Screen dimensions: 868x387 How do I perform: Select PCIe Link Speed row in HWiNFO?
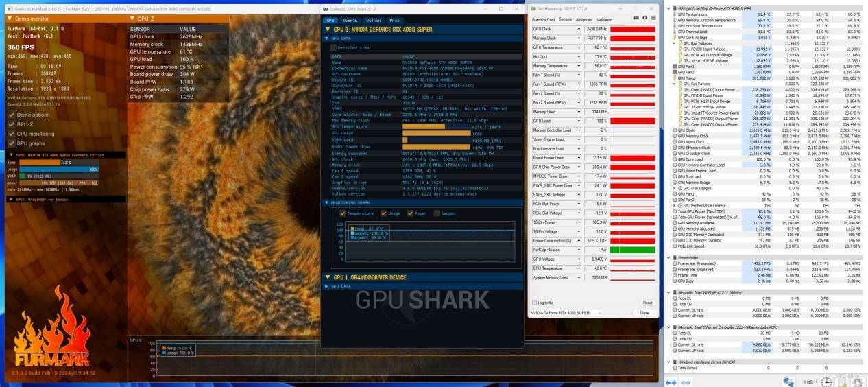click(x=767, y=246)
